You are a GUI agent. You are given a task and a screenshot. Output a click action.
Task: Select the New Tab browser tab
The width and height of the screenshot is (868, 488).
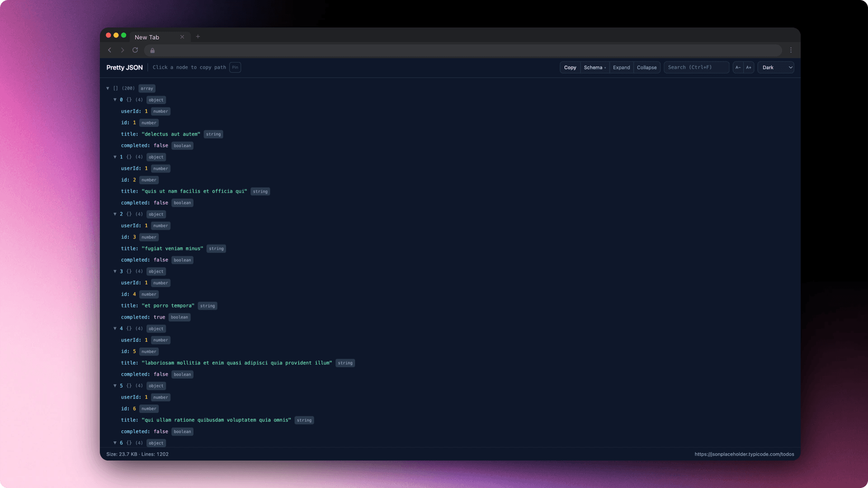tap(147, 37)
